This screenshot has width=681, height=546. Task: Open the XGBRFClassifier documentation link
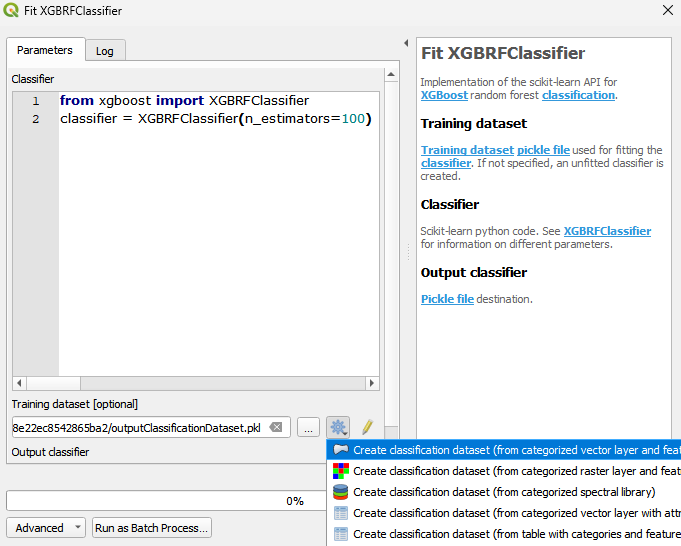click(x=607, y=231)
